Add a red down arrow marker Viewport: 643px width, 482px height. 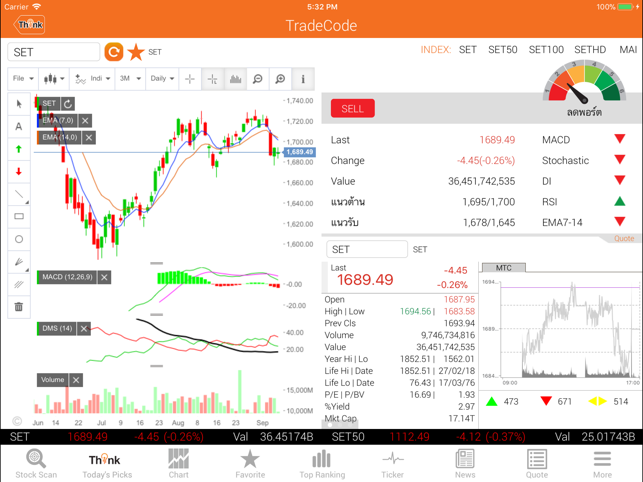[x=19, y=171]
